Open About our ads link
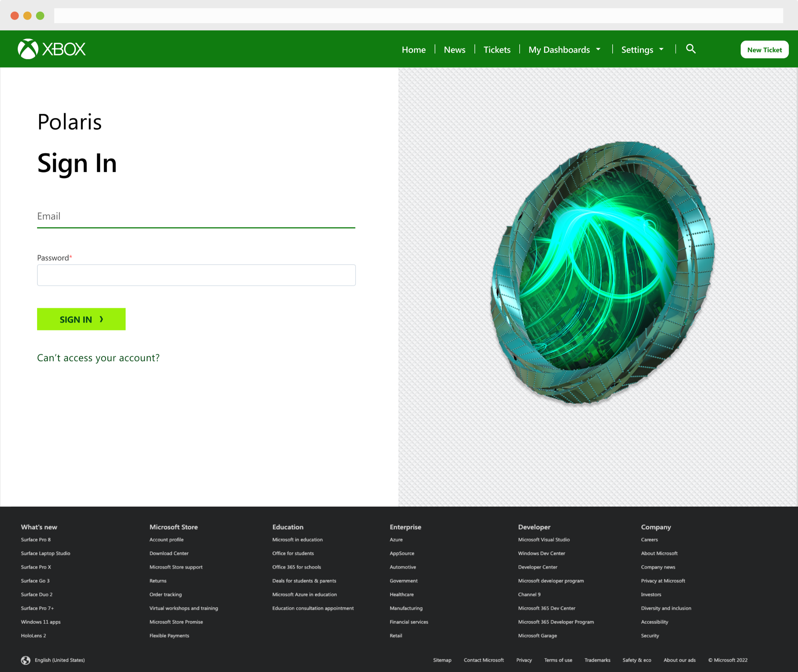The width and height of the screenshot is (798, 672). tap(680, 660)
